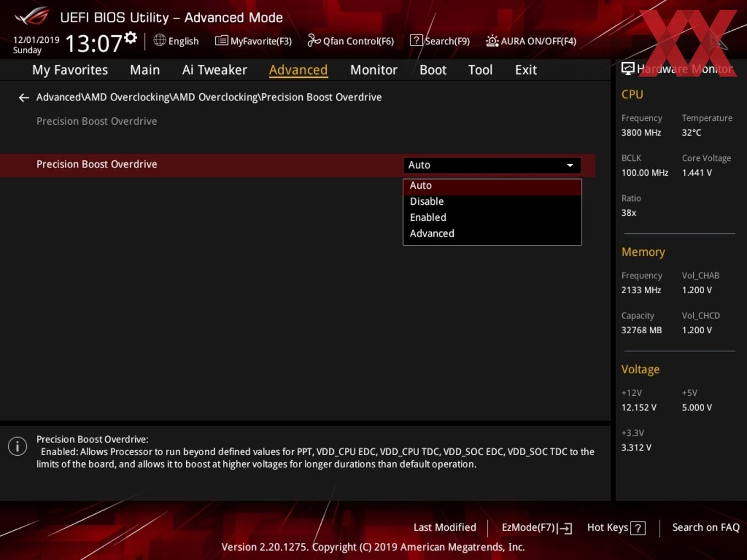The width and height of the screenshot is (747, 560).
Task: Open the Ai Tweaker tab
Action: (215, 70)
